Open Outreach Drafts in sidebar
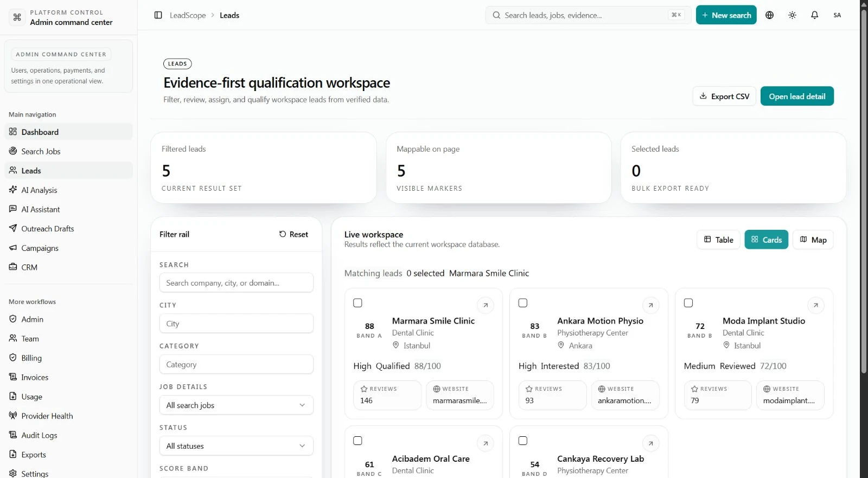The image size is (868, 478). (68, 229)
